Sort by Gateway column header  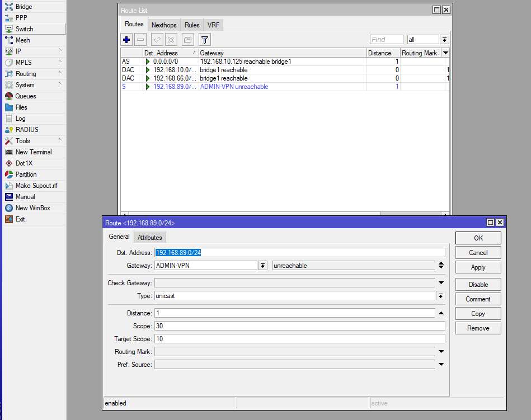(283, 53)
